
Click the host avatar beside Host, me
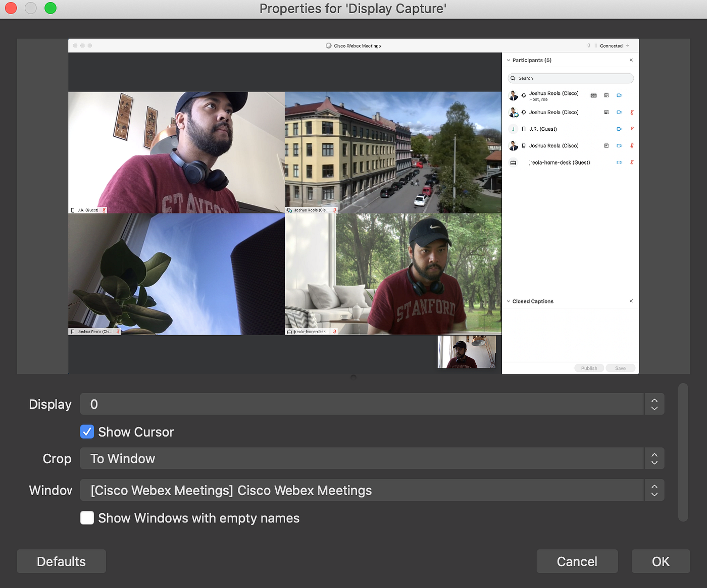tap(513, 95)
